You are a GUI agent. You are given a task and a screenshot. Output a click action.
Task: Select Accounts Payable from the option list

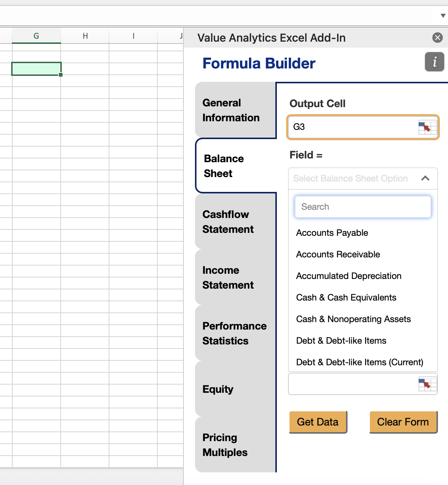[x=332, y=232]
